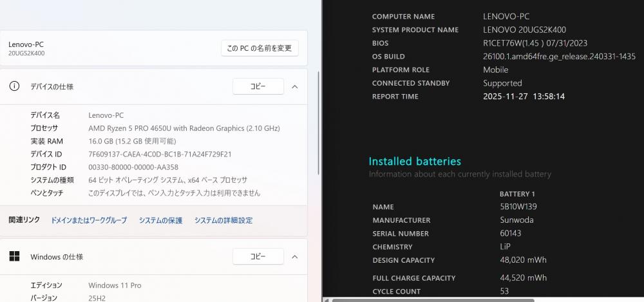Select the OS build 26100.1 value
644x302 pixels.
[x=559, y=56]
